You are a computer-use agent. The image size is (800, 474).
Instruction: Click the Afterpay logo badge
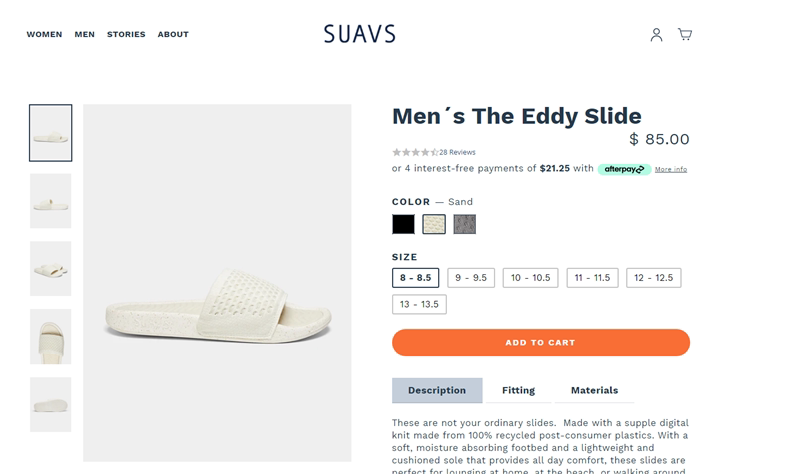[x=625, y=169]
